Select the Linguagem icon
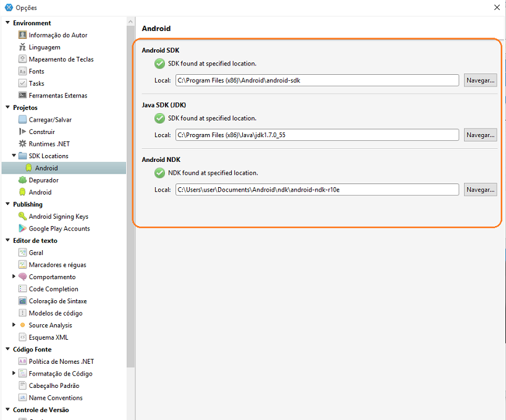 pos(22,47)
